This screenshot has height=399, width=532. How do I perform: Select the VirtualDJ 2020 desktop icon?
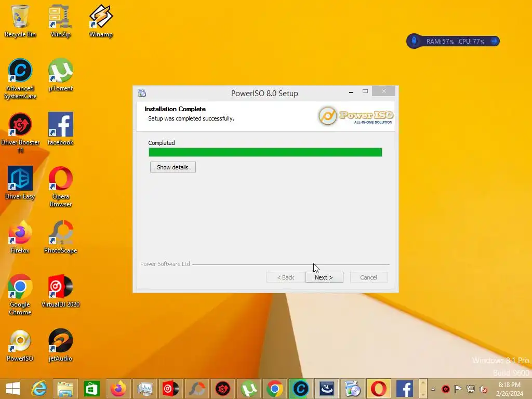click(x=60, y=291)
